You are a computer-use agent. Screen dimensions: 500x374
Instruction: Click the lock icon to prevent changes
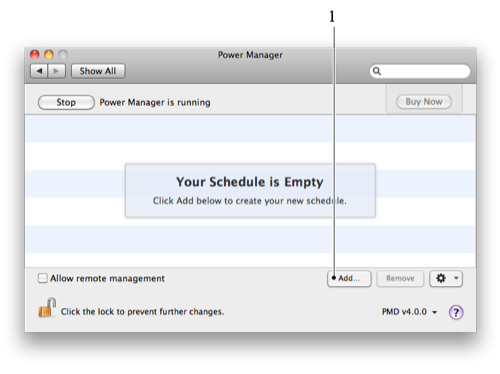click(x=47, y=307)
